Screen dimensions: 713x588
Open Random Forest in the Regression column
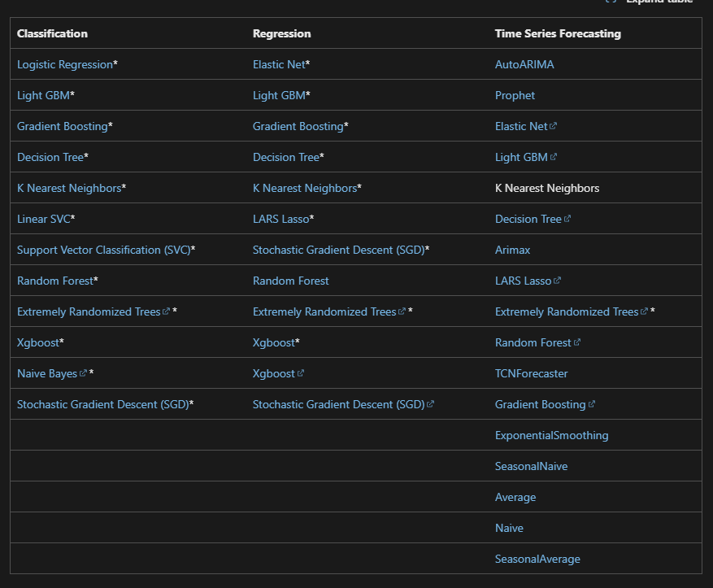(290, 281)
